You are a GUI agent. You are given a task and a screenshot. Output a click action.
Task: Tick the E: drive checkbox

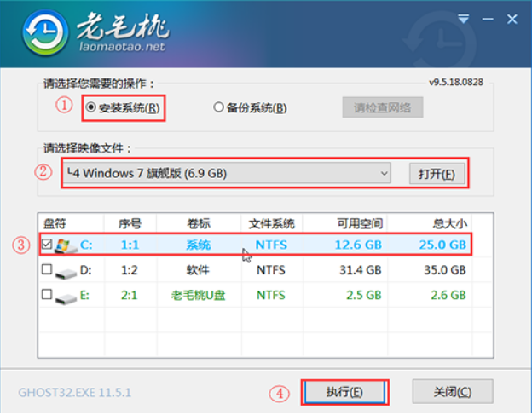tap(47, 295)
